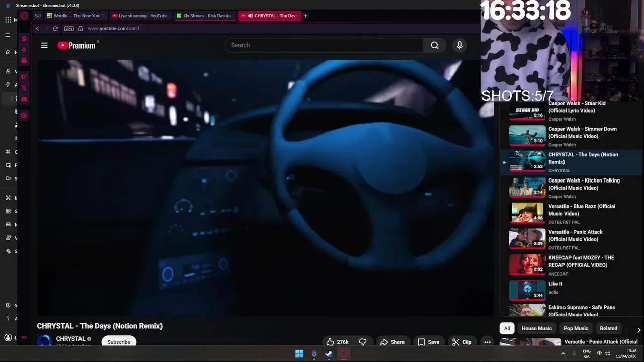Open Opera GX from taskbar
Screen dimensions: 644x362
click(344, 354)
